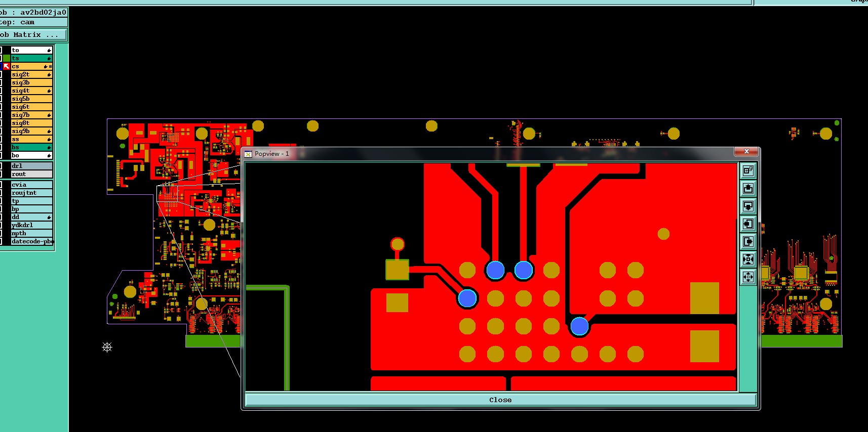Click the marker icon on the sig4t row

click(x=49, y=91)
